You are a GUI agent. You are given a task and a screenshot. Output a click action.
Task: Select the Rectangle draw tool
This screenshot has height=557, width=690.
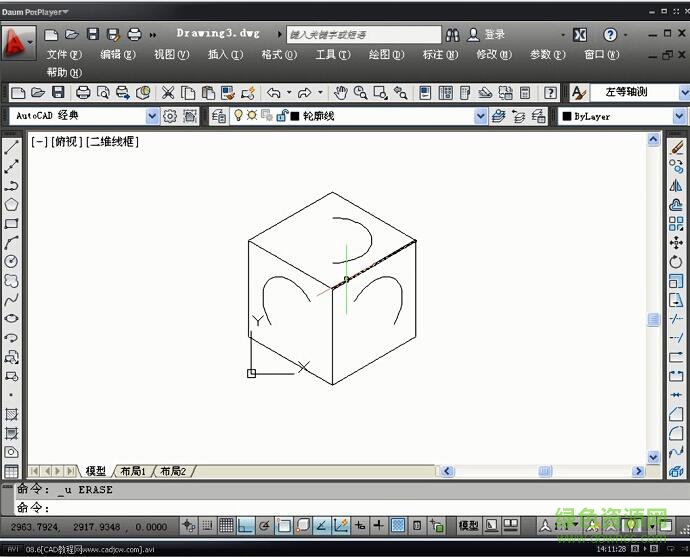(11, 224)
